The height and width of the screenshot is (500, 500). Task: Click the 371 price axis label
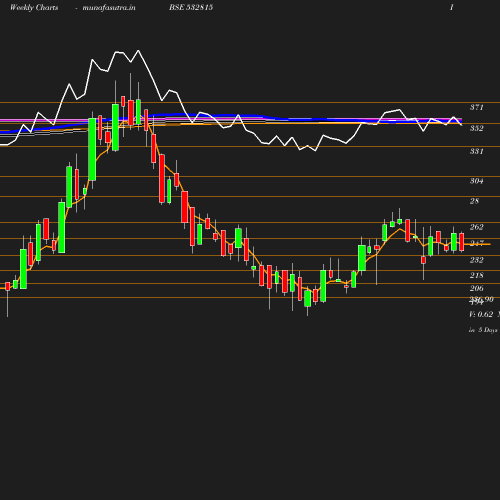[477, 107]
